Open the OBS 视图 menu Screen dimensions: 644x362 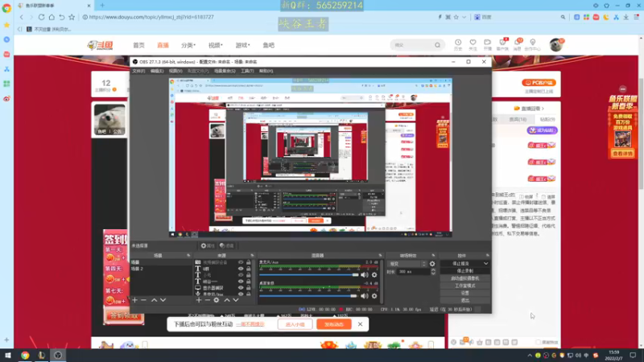coord(175,71)
